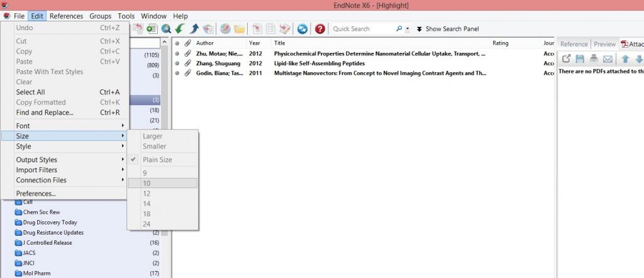This screenshot has height=278, width=644.
Task: Toggle read status dot for Zhu, Motao row
Action: 177,53
